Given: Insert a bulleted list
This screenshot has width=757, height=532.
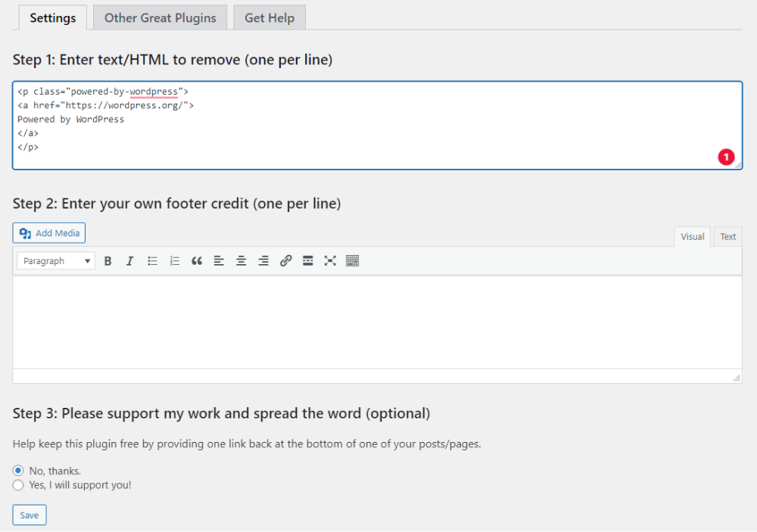Looking at the screenshot, I should pyautogui.click(x=152, y=261).
